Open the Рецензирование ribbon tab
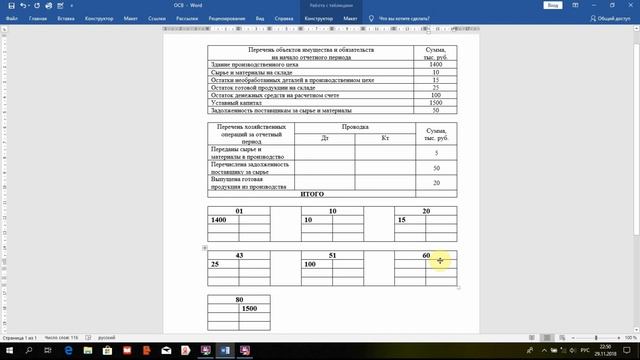This screenshot has width=640, height=360. tap(227, 18)
